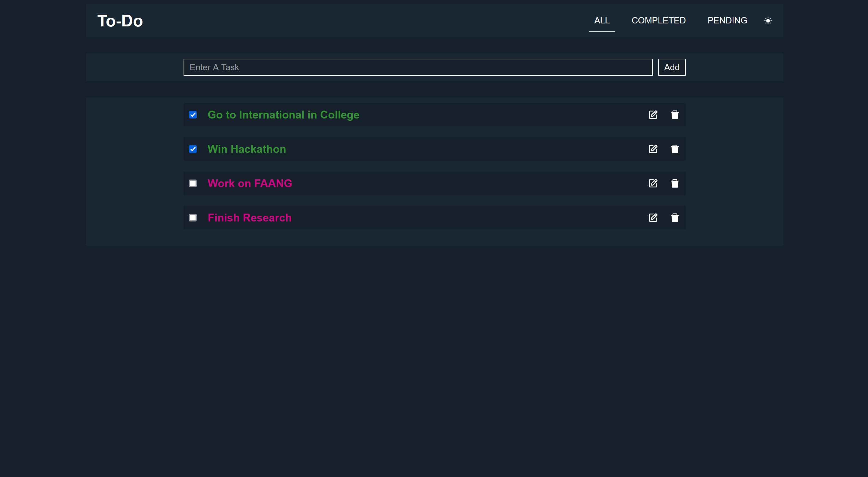Delete the 'Go to International in College' task
Image resolution: width=868 pixels, height=477 pixels.
(675, 115)
